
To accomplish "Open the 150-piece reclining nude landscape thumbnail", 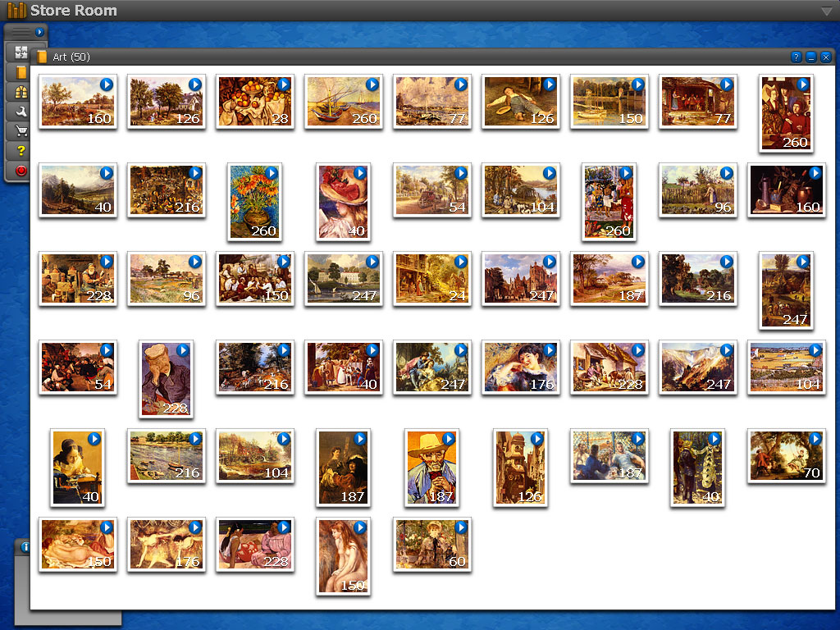I will click(78, 545).
